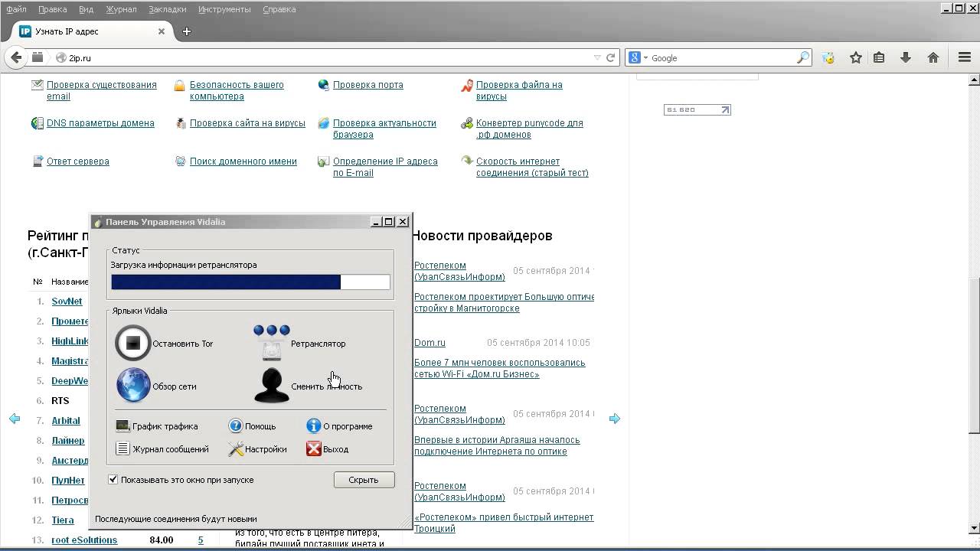The image size is (980, 551).
Task: Open the Firefox hamburger menu
Action: 964,57
